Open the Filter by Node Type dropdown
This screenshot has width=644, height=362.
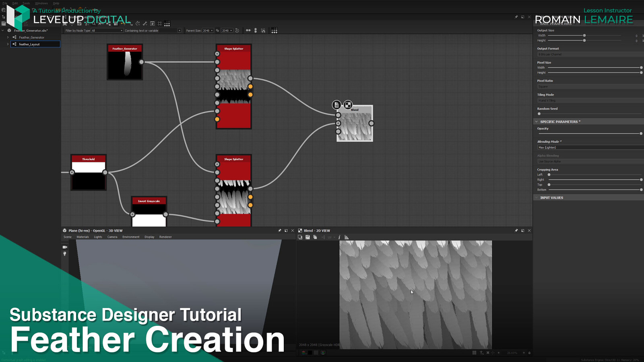107,31
